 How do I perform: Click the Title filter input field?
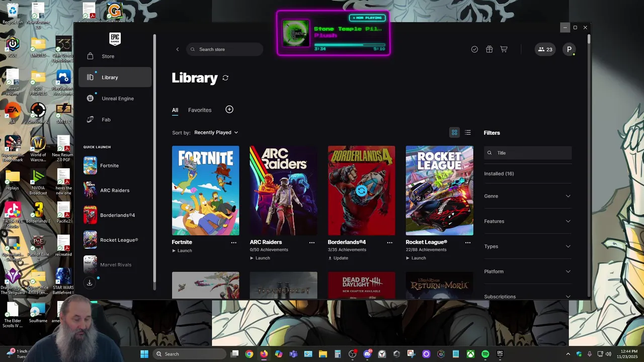[x=528, y=153]
